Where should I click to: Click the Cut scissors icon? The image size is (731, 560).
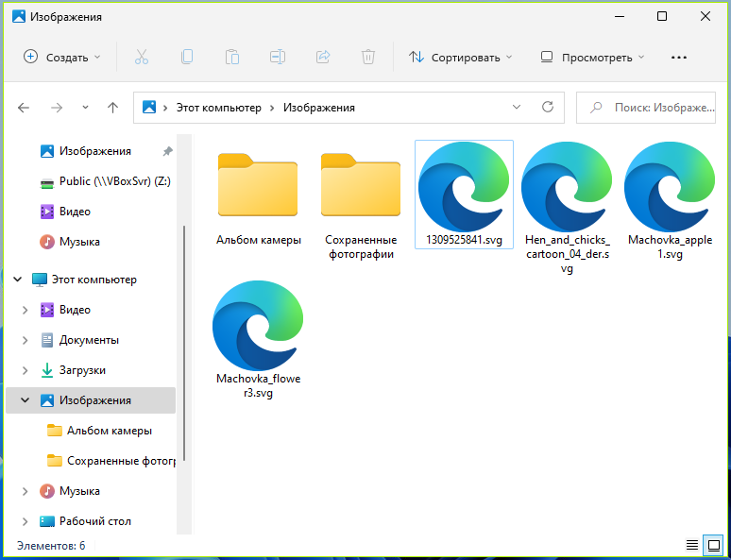pos(142,57)
